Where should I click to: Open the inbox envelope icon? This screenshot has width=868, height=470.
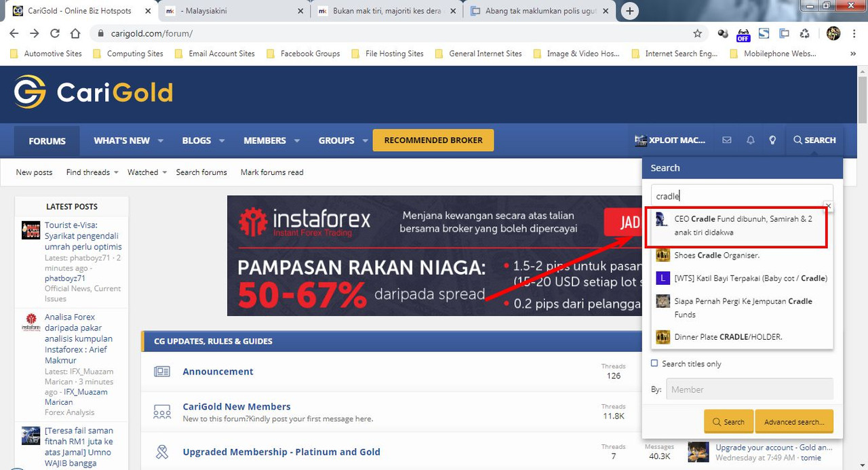[727, 140]
